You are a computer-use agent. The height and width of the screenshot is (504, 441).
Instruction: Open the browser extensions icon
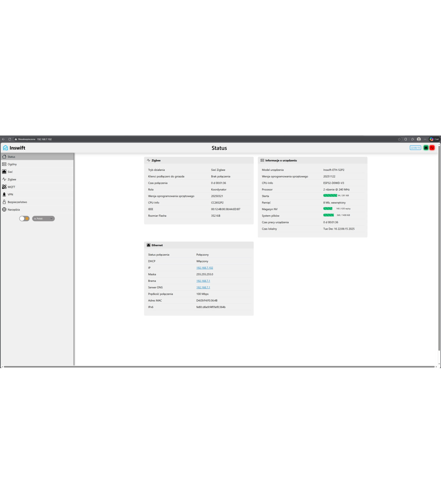point(406,139)
